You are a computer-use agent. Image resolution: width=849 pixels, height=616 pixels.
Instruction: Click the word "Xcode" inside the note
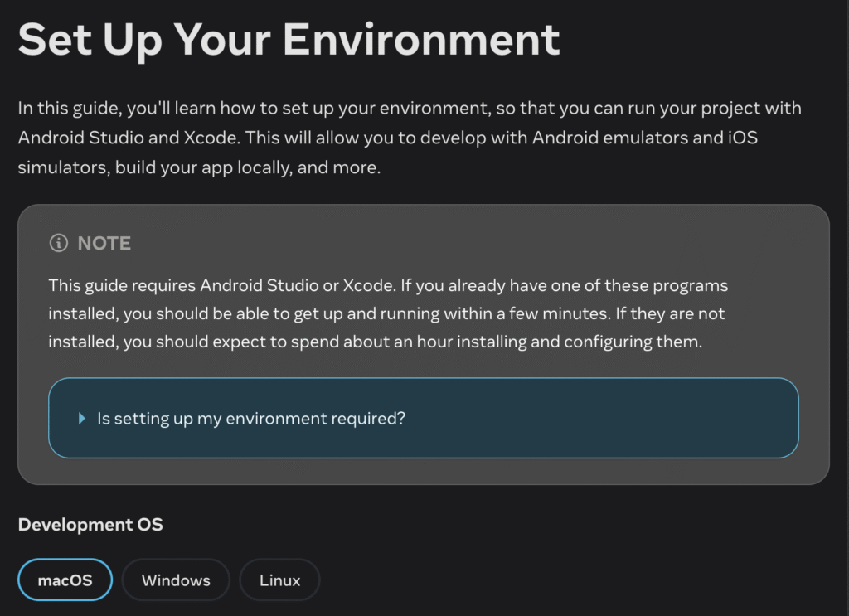tap(368, 285)
